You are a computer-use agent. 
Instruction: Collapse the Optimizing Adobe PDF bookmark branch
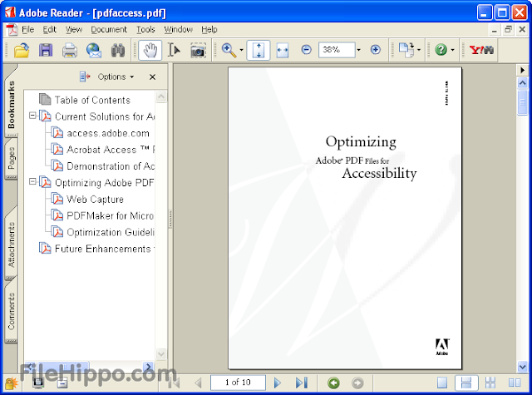[x=32, y=181]
